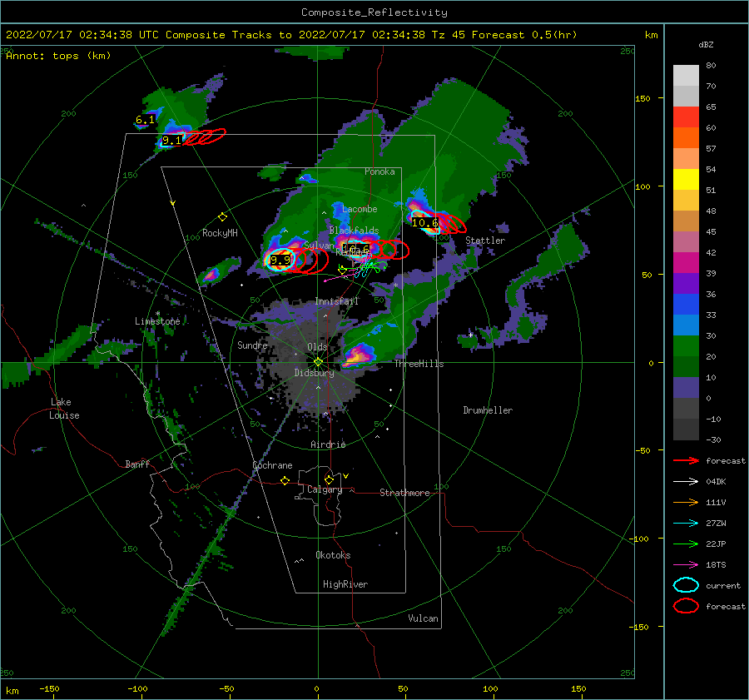Click the Ponoka city label
The image size is (749, 700).
(379, 171)
